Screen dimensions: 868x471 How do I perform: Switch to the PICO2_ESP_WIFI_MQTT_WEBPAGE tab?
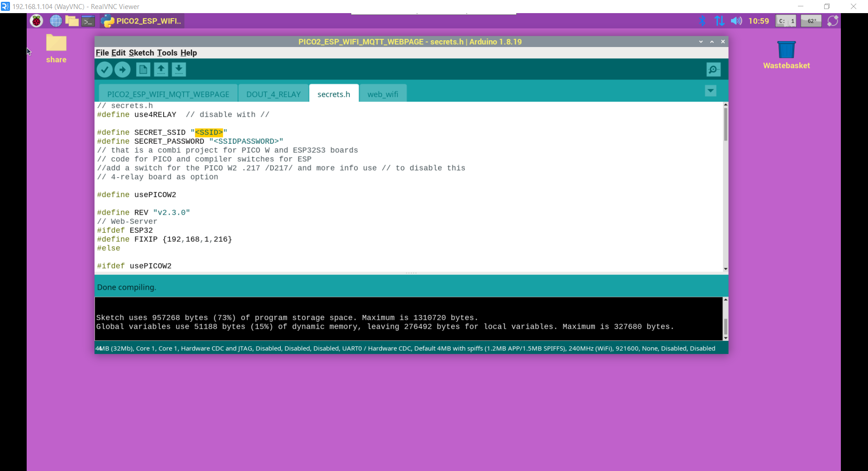pyautogui.click(x=168, y=94)
